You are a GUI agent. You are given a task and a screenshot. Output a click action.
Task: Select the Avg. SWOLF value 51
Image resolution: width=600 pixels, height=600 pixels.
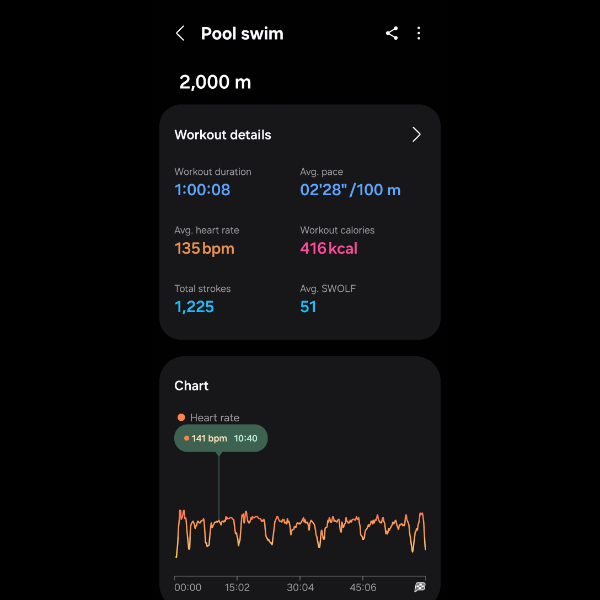(x=308, y=307)
